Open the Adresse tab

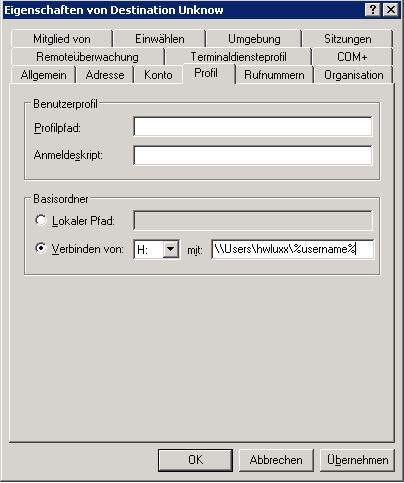105,75
